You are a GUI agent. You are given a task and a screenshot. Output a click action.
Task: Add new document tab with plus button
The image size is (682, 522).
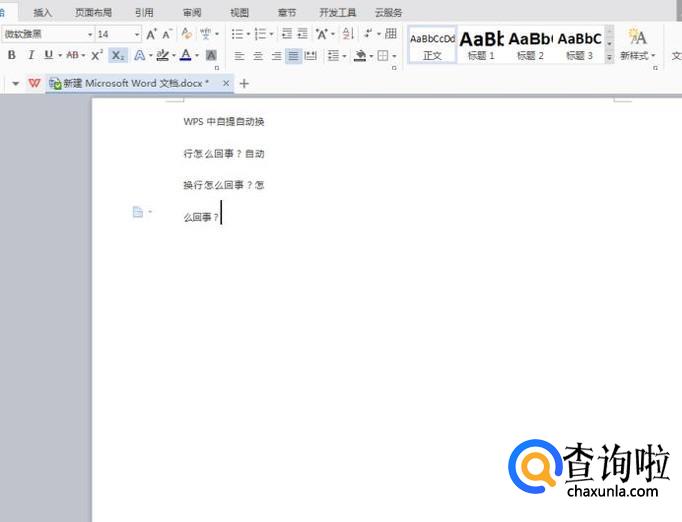click(x=244, y=83)
